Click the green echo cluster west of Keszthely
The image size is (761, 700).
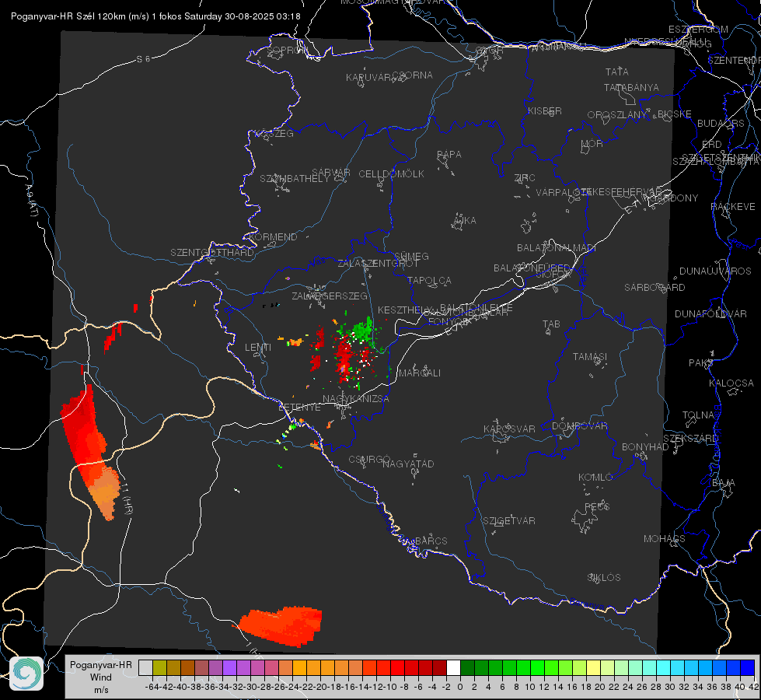(363, 331)
